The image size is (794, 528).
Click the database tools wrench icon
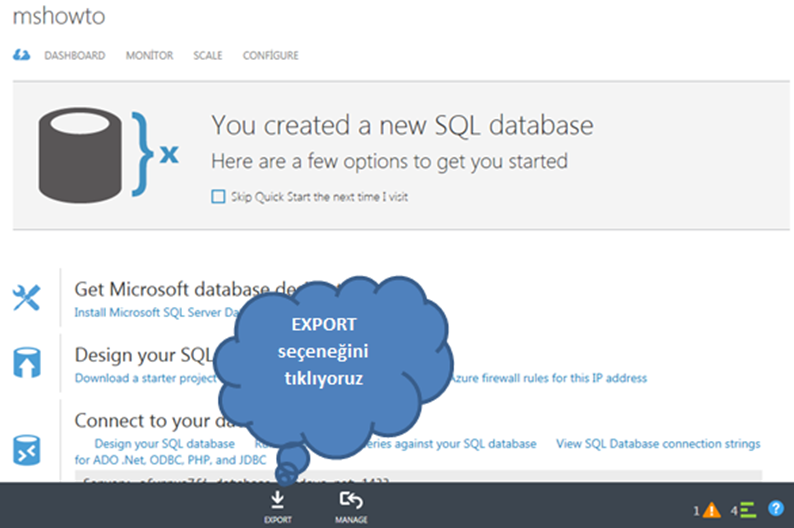[26, 298]
